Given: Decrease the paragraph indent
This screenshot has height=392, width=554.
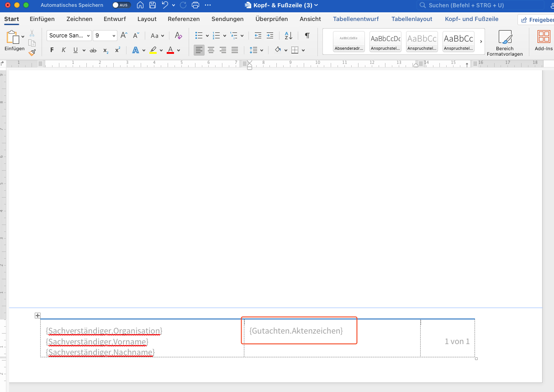Looking at the screenshot, I should click(x=258, y=36).
